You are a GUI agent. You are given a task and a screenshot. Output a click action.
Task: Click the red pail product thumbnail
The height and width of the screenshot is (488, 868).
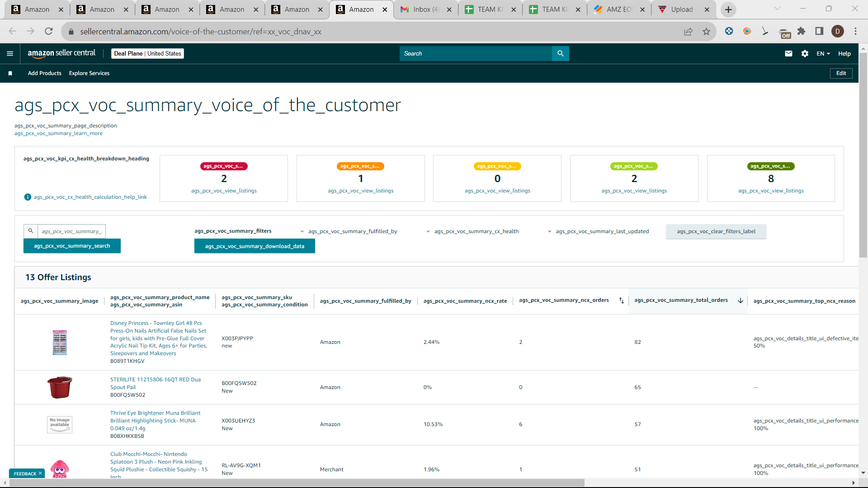60,387
